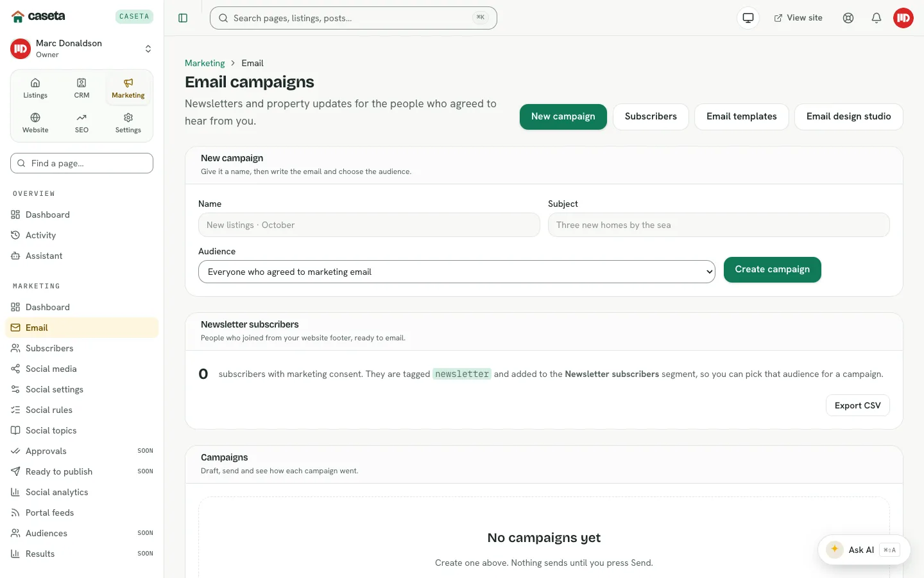Open Marketing Dashboard in sidebar
This screenshot has height=578, width=924.
click(81, 307)
